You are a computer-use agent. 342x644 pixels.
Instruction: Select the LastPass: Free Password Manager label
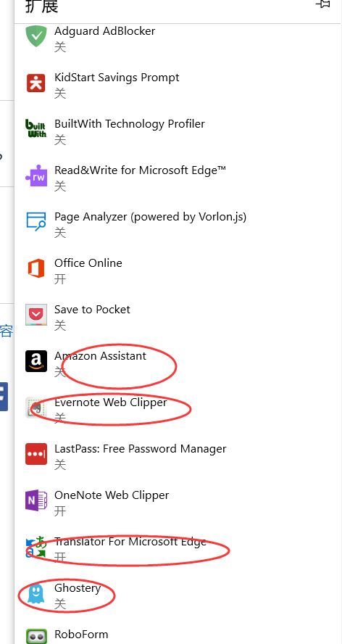pos(140,448)
